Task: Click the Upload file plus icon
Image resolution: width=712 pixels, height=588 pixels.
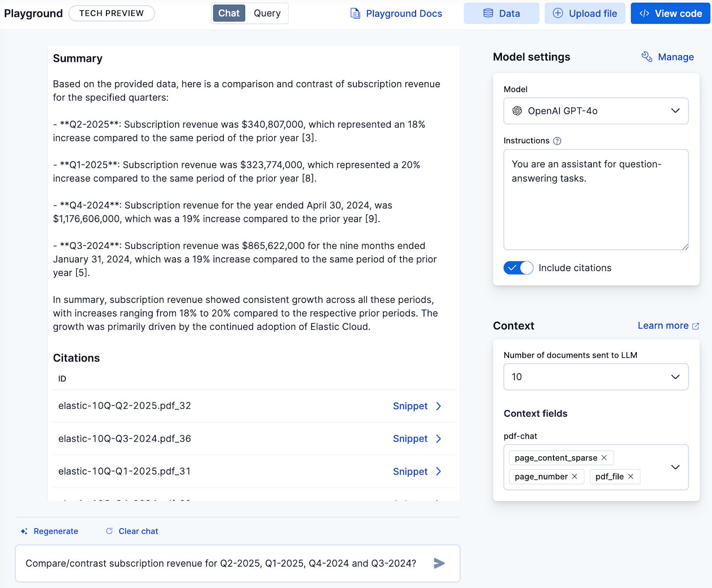Action: [558, 13]
